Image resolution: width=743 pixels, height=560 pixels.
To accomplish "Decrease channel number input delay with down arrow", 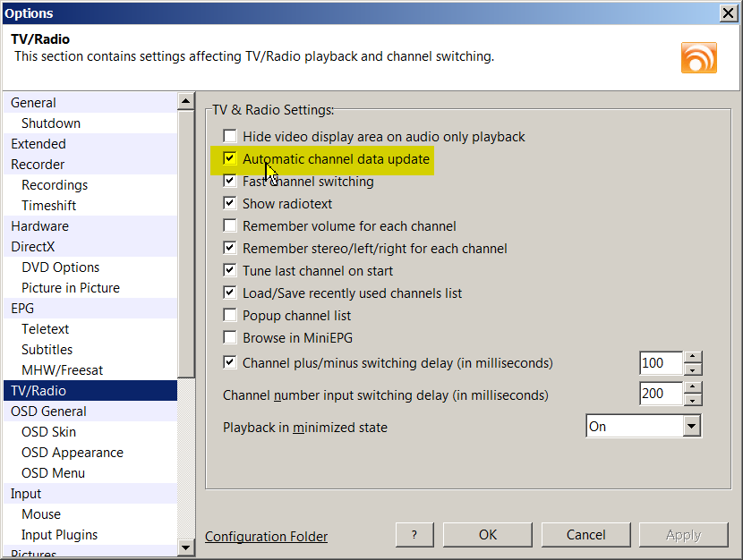I will (x=693, y=399).
